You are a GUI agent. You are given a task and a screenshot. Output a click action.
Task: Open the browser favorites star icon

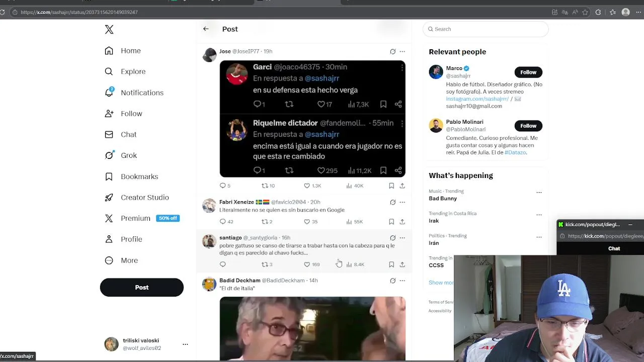click(585, 12)
